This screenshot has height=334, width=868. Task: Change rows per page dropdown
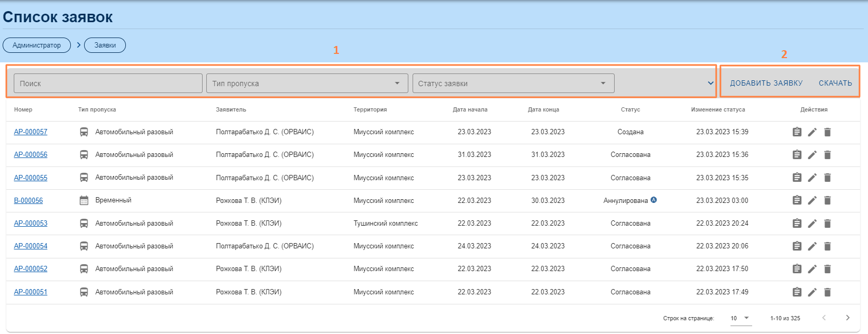click(741, 318)
